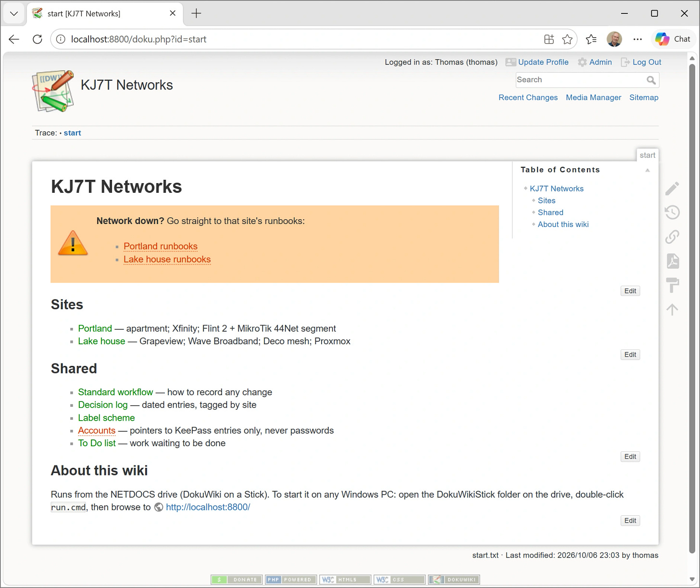The height and width of the screenshot is (588, 700).
Task: Jump to Shared in Table of Contents
Action: click(x=550, y=213)
